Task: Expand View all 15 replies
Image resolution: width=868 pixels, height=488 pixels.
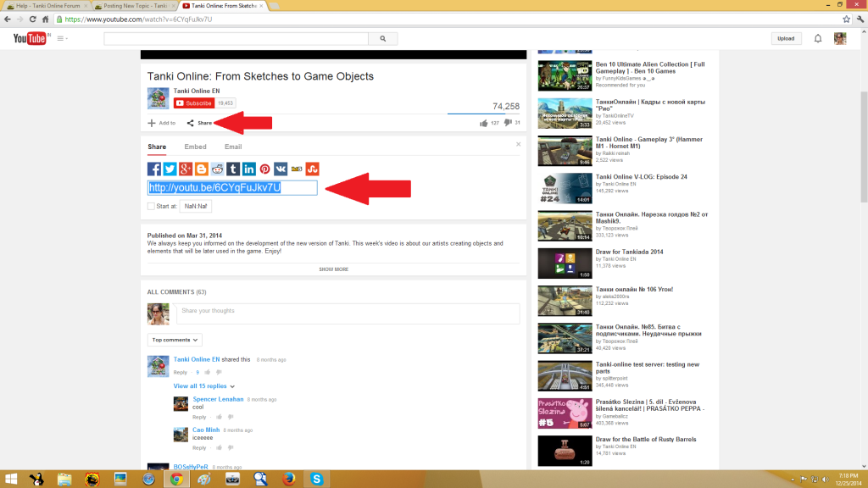Action: coord(200,385)
